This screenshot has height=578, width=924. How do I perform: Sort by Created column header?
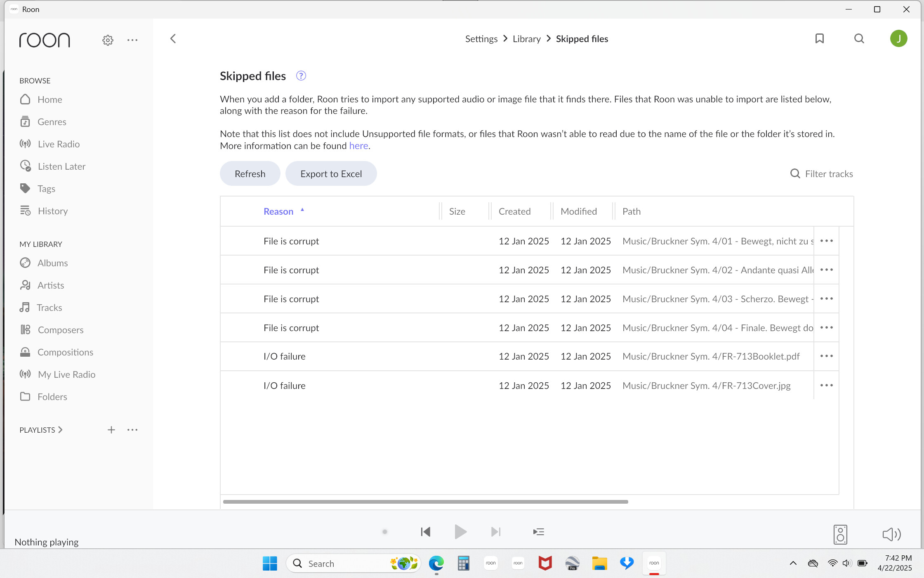(x=514, y=211)
